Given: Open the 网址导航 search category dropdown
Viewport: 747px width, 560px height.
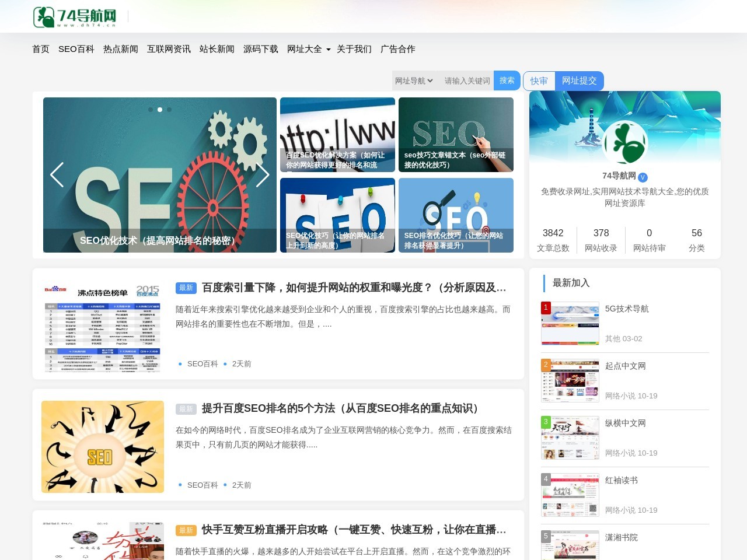Looking at the screenshot, I should coord(414,80).
